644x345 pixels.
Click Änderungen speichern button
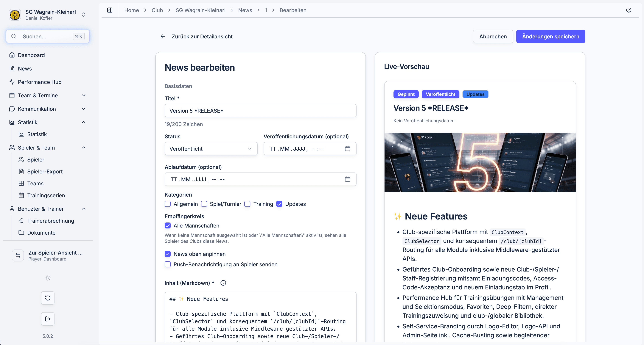(x=550, y=37)
